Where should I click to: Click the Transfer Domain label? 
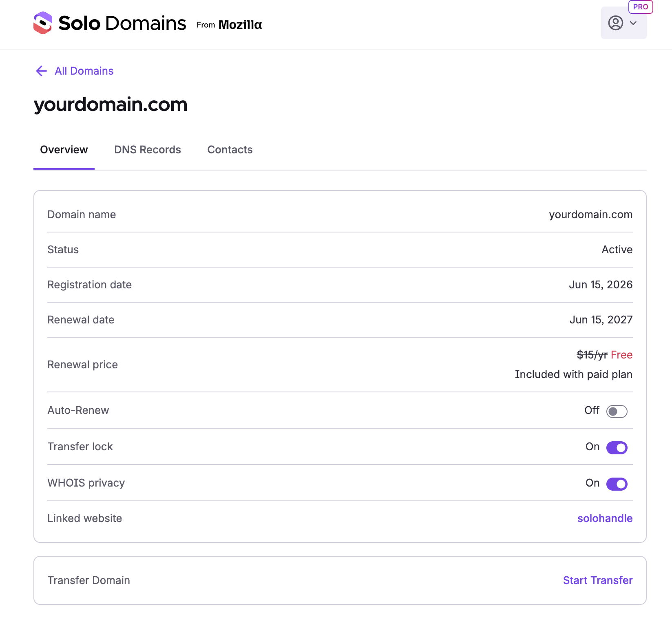88,580
